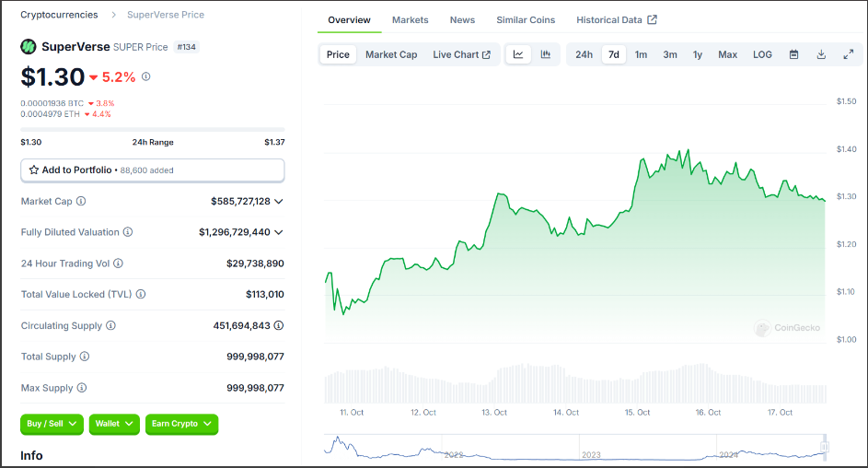Image resolution: width=868 pixels, height=468 pixels.
Task: Set chart range to Max
Action: point(727,54)
